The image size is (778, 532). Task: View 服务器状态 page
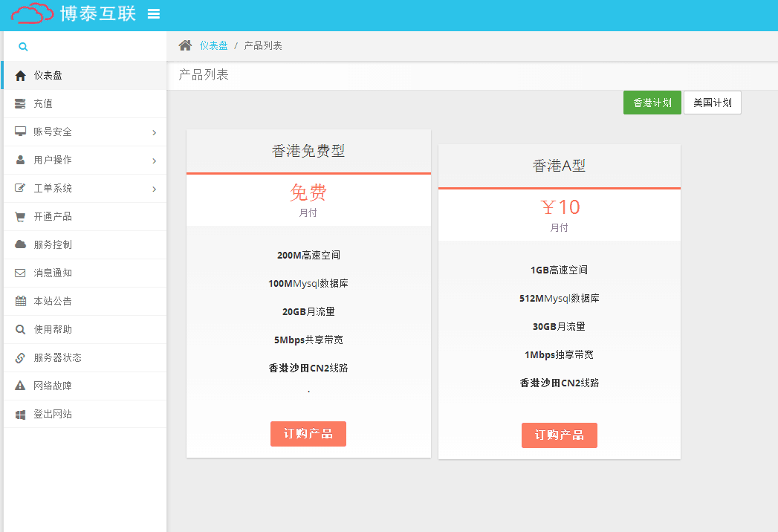pos(85,358)
